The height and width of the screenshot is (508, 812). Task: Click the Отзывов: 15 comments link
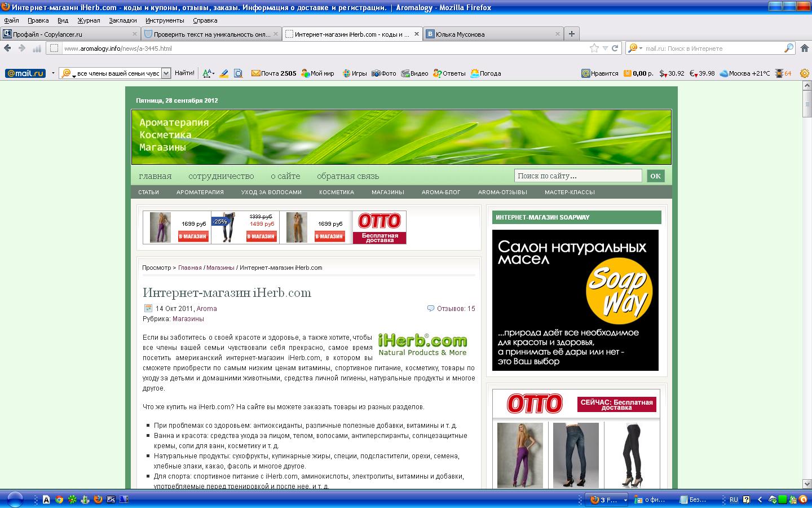[456, 309]
